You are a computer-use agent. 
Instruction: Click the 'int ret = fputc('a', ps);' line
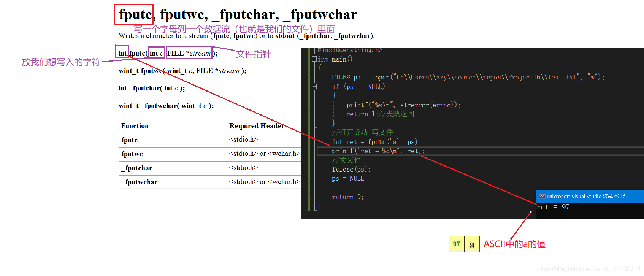(376, 142)
